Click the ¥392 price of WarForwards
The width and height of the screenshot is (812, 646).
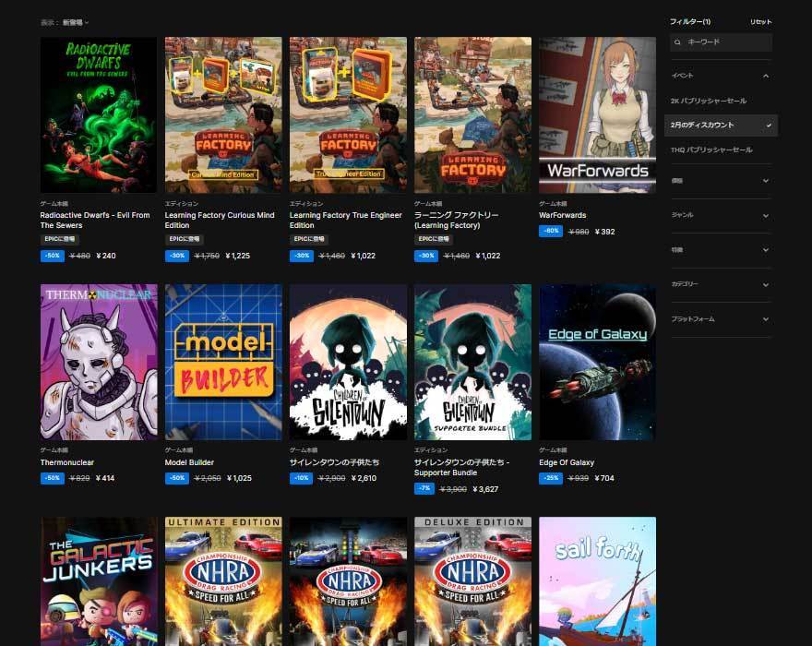pyautogui.click(x=605, y=232)
